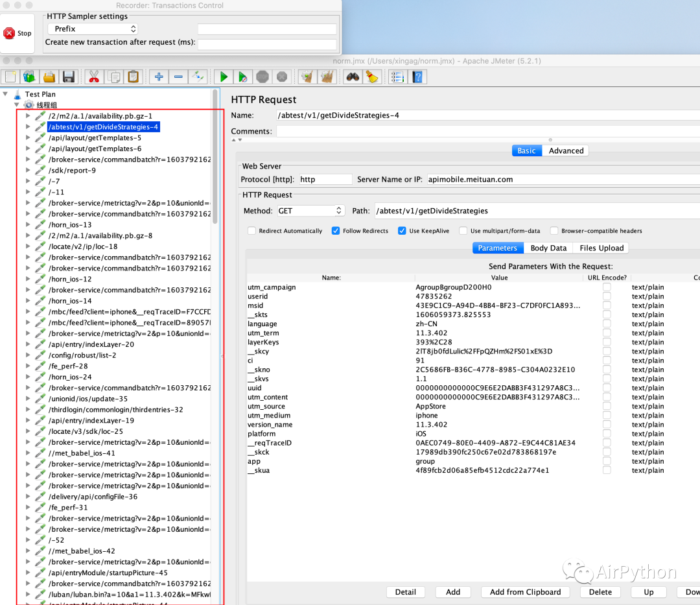Click the Server Name or IP field
The height and width of the screenshot is (605, 700).
pos(563,180)
